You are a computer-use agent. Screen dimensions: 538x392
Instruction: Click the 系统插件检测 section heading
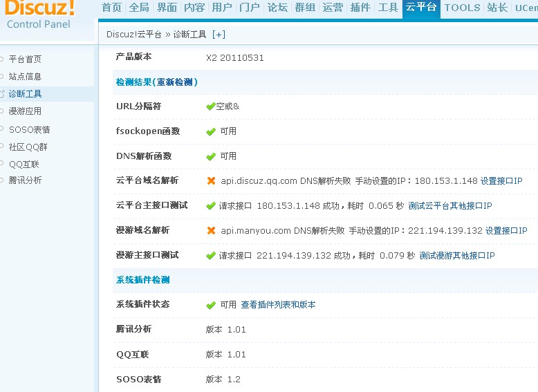142,280
